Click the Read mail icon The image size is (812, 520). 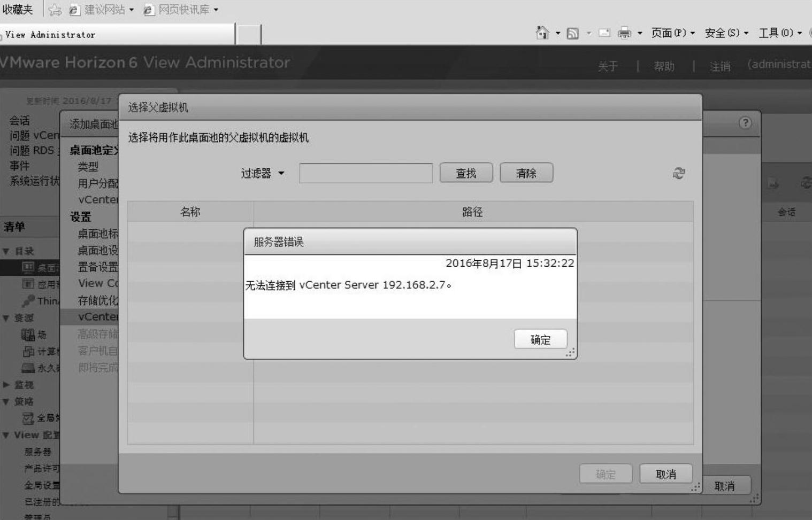coord(604,33)
